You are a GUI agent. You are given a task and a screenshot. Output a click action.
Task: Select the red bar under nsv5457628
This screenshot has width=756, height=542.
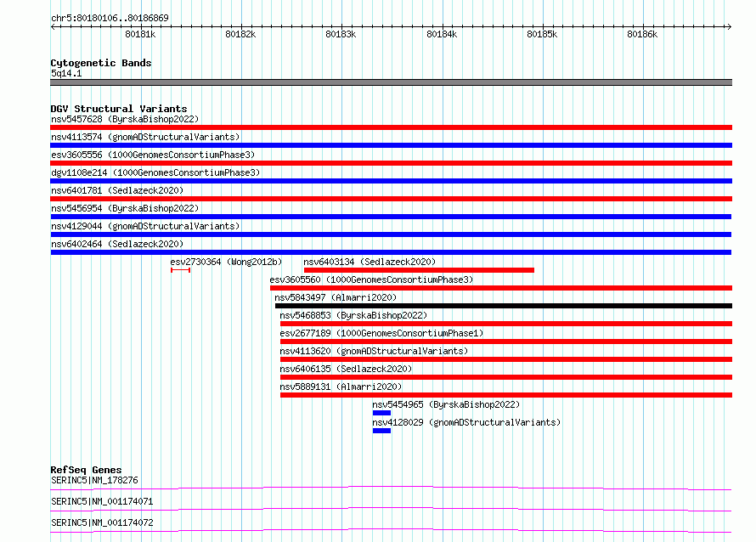391,127
